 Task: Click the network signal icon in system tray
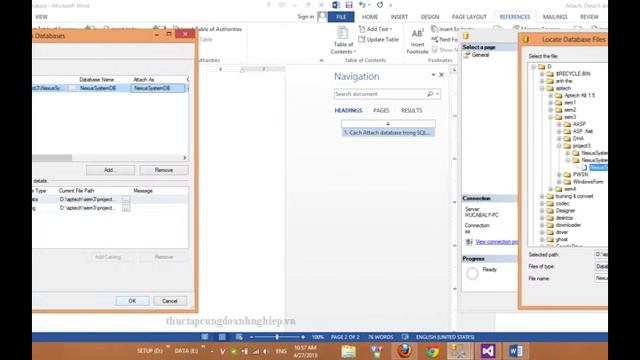point(256,351)
